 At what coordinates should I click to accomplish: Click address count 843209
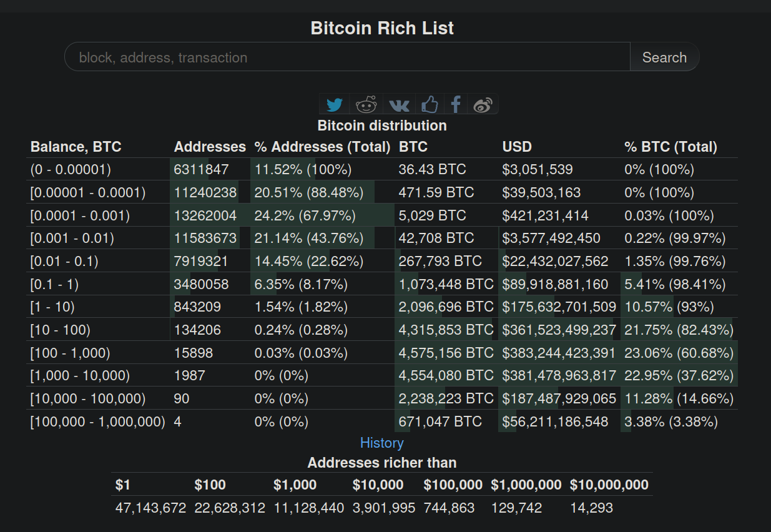click(197, 307)
